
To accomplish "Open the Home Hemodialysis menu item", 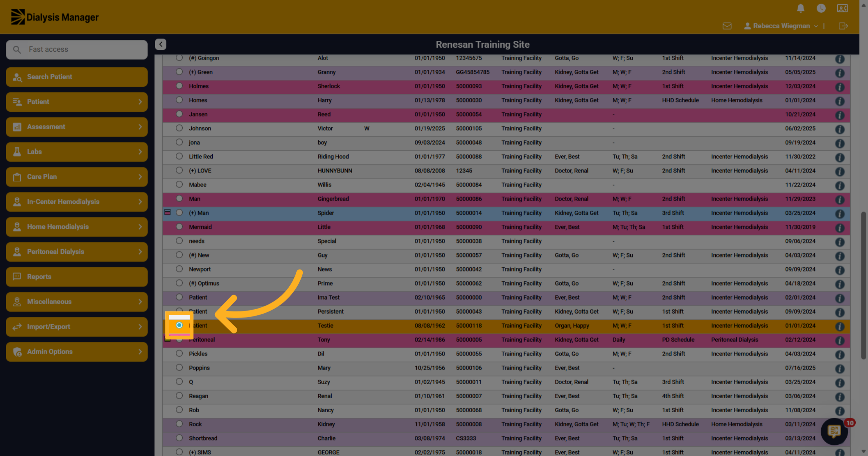I will click(77, 227).
